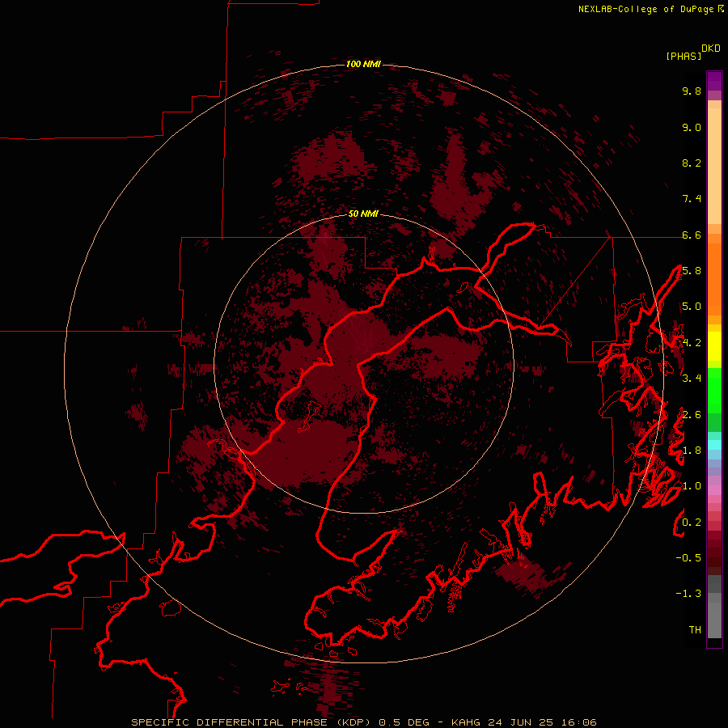This screenshot has height=728, width=728.
Task: Click the 50 NMI range ring label
Action: click(363, 214)
